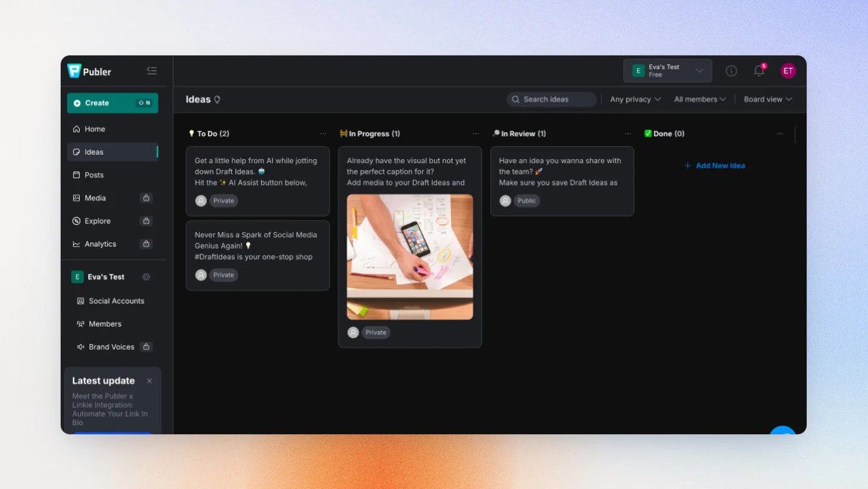Click the author avatar on Public idea card
This screenshot has height=489, width=868.
click(505, 201)
